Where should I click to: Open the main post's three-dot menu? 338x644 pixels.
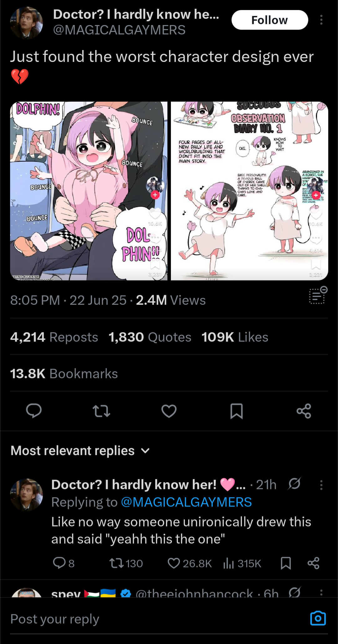(321, 20)
